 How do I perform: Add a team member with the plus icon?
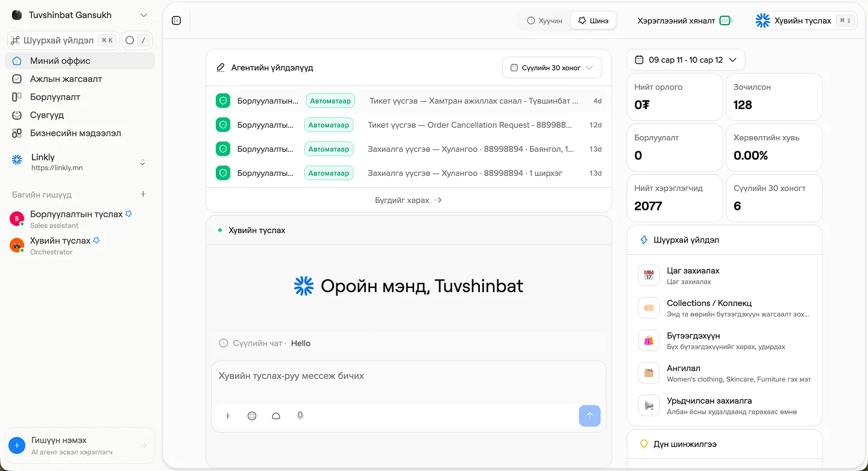click(x=143, y=195)
